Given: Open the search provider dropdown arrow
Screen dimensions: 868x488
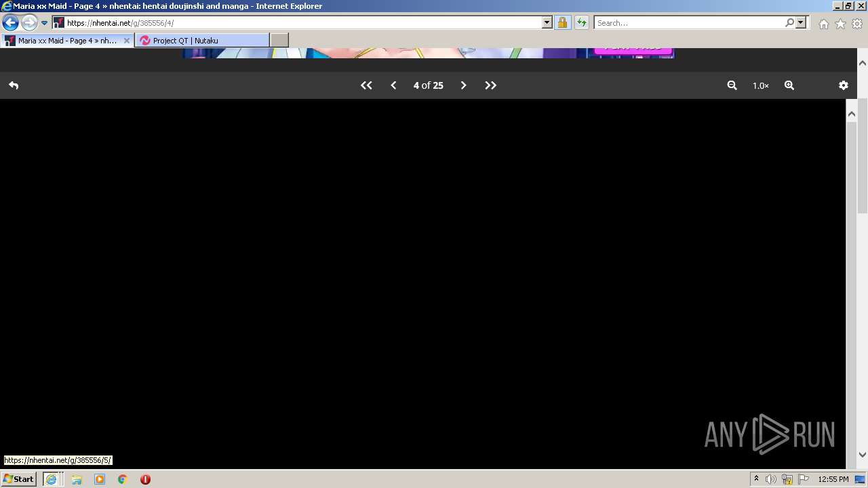Looking at the screenshot, I should 801,22.
